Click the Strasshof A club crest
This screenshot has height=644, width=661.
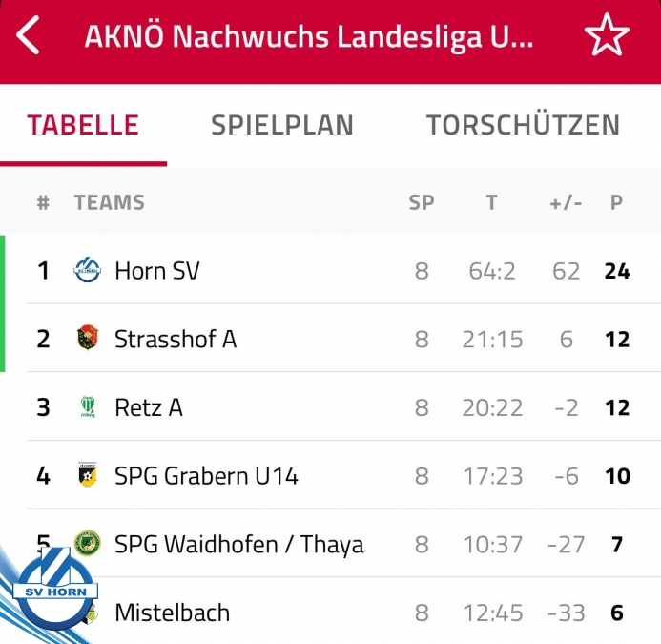[x=87, y=339]
